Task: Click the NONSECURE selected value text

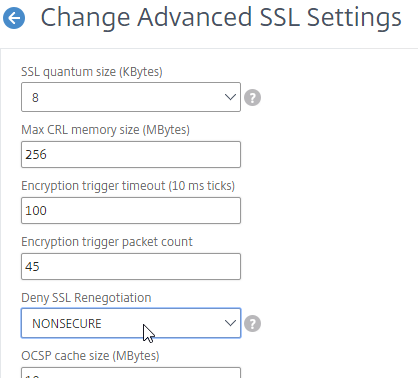Action: tap(67, 324)
